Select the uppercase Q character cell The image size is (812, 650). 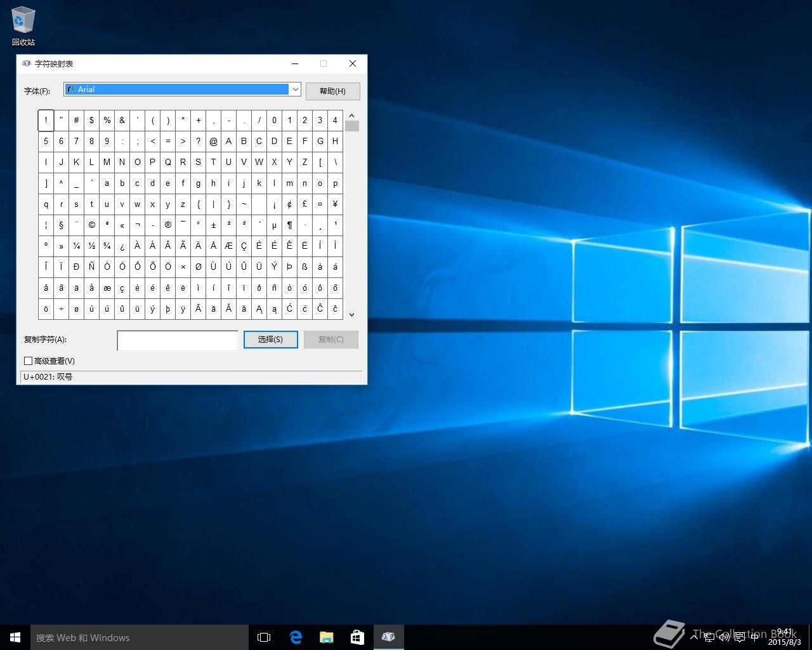(167, 162)
